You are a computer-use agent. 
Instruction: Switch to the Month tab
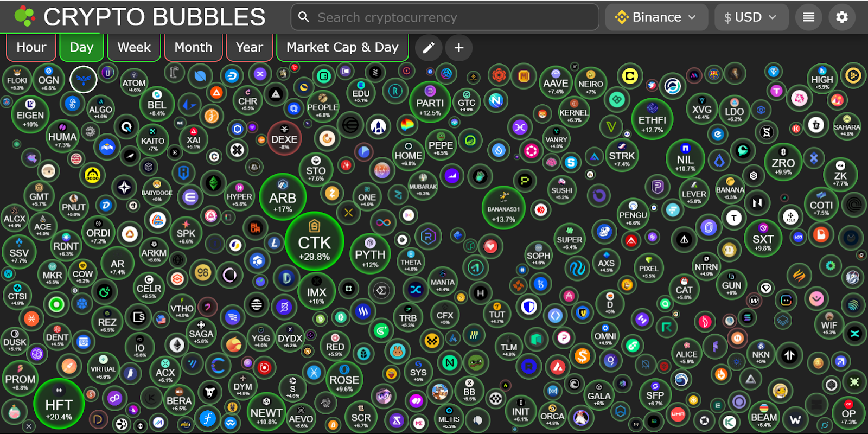[193, 47]
